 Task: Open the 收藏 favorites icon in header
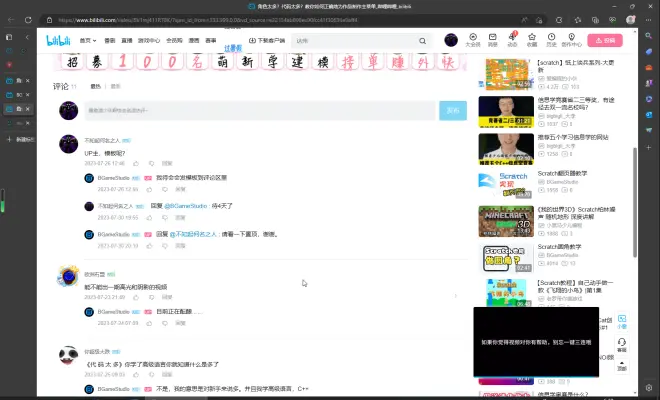tap(531, 39)
